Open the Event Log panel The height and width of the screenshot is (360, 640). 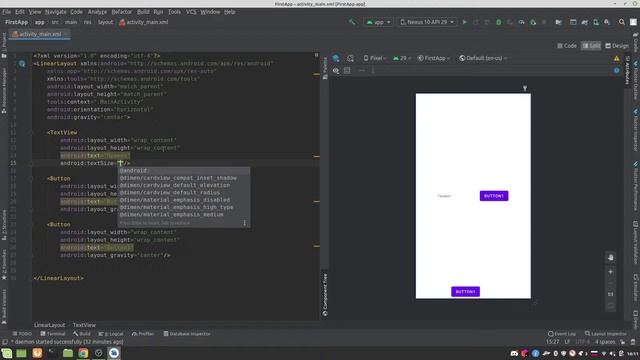point(562,333)
